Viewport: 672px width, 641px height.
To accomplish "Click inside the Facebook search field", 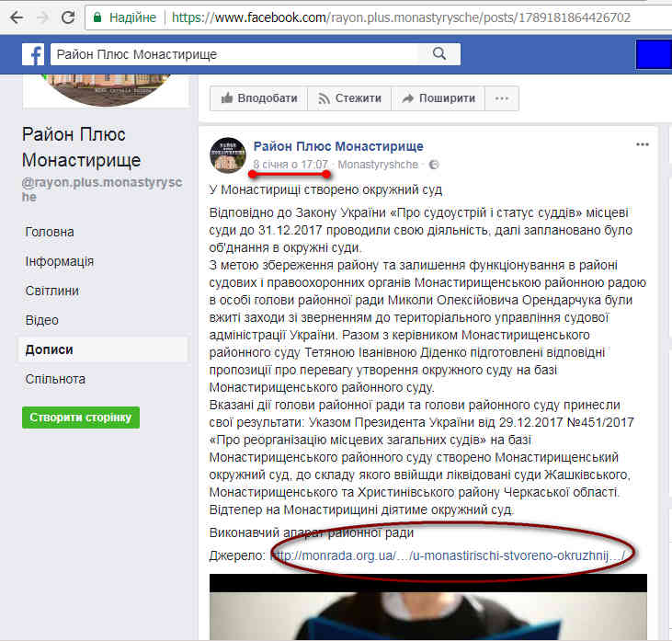I will tap(235, 54).
